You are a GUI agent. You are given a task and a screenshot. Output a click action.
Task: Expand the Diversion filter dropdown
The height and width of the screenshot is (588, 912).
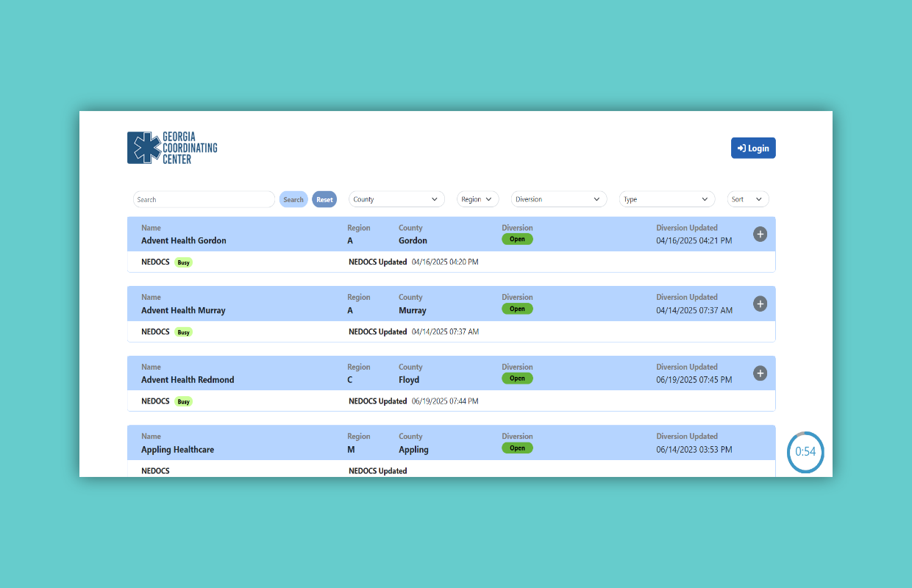pos(558,199)
